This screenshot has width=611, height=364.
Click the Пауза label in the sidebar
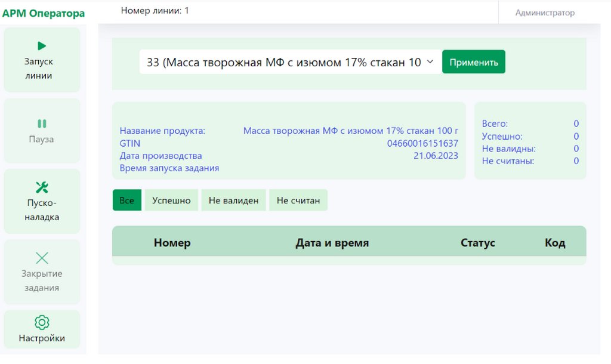pos(41,139)
